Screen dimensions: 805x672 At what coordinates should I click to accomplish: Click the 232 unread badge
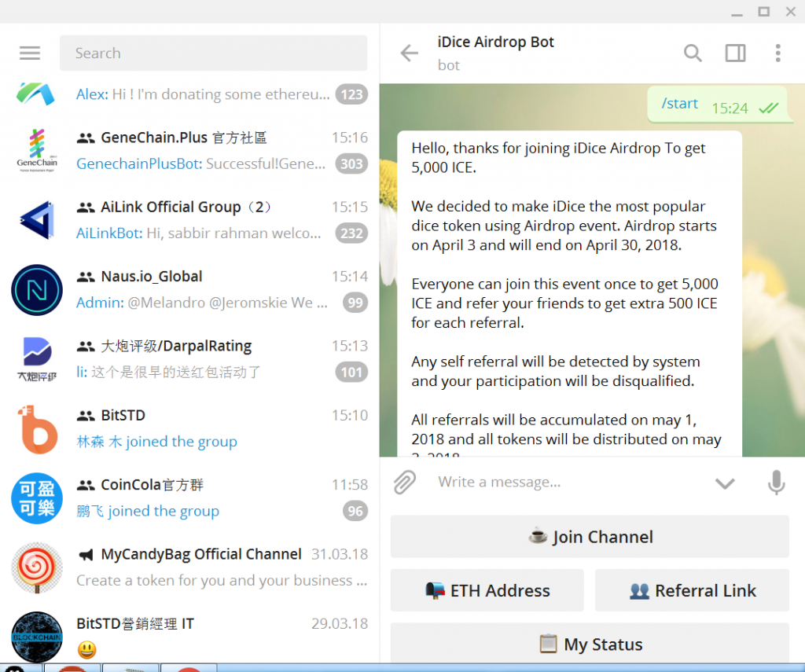(351, 233)
